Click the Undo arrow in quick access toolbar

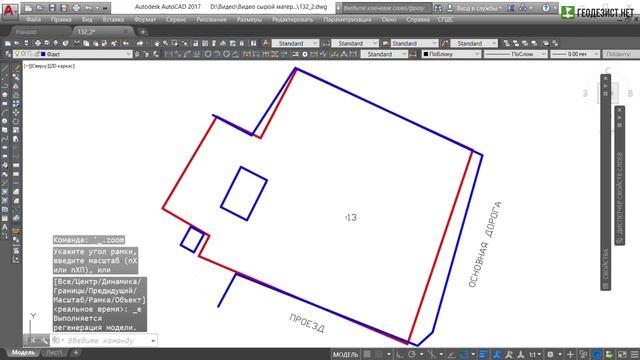[88, 8]
